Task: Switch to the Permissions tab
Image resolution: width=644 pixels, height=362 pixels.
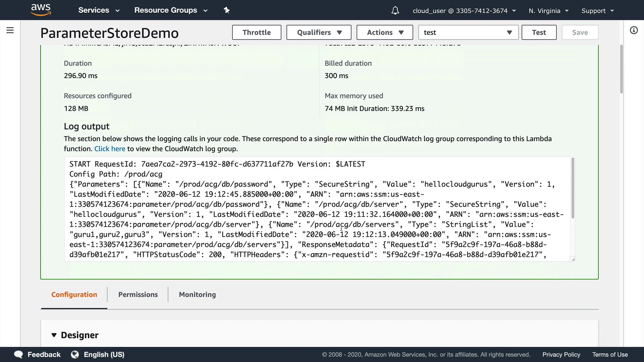Action: point(138,295)
